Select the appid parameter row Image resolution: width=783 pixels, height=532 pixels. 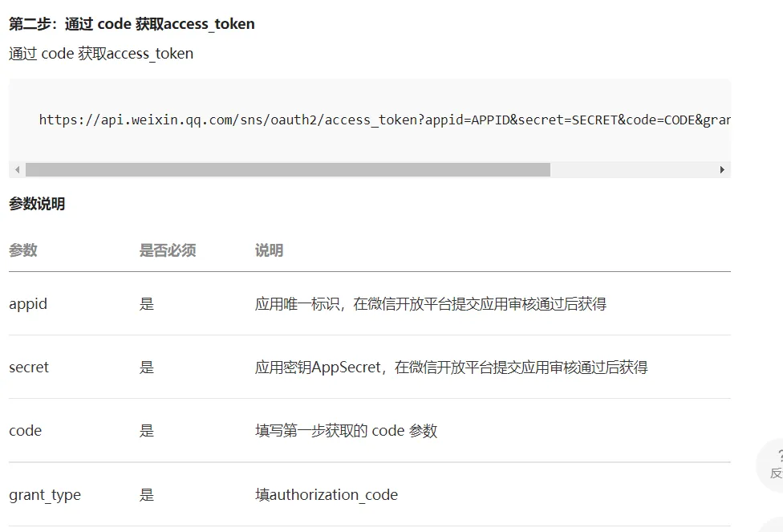coord(28,303)
